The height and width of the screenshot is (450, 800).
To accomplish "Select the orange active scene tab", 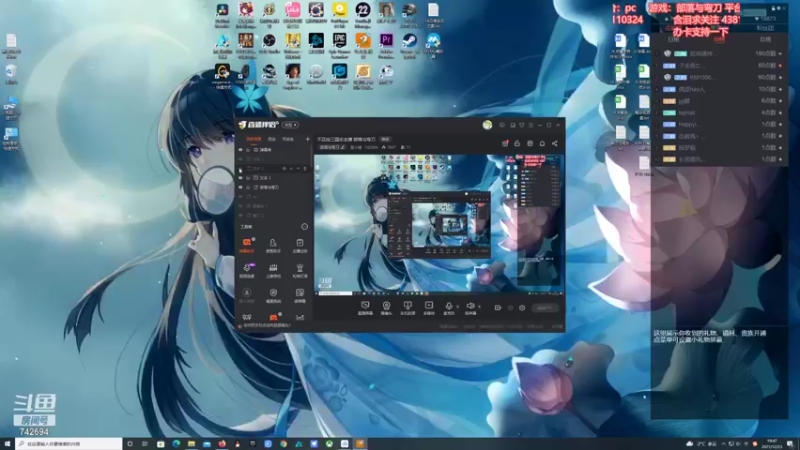I will pos(254,139).
